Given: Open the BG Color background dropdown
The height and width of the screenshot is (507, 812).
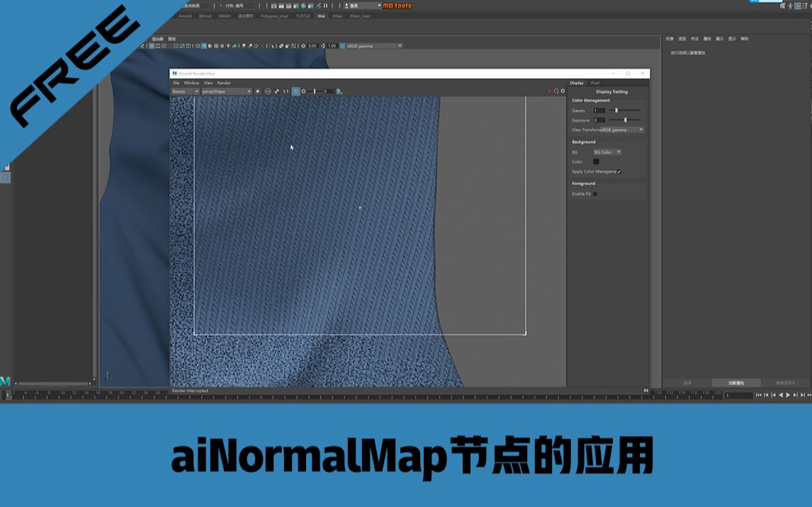Looking at the screenshot, I should [x=606, y=152].
